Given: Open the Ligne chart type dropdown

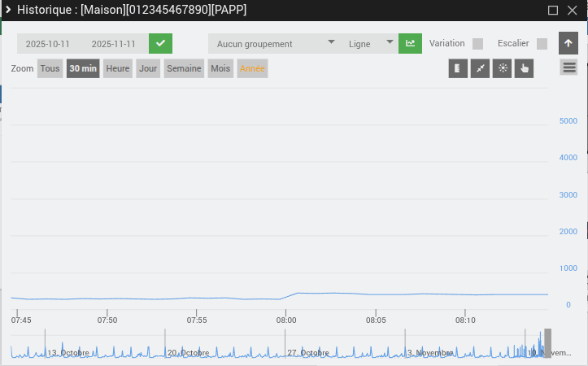Looking at the screenshot, I should coord(369,43).
